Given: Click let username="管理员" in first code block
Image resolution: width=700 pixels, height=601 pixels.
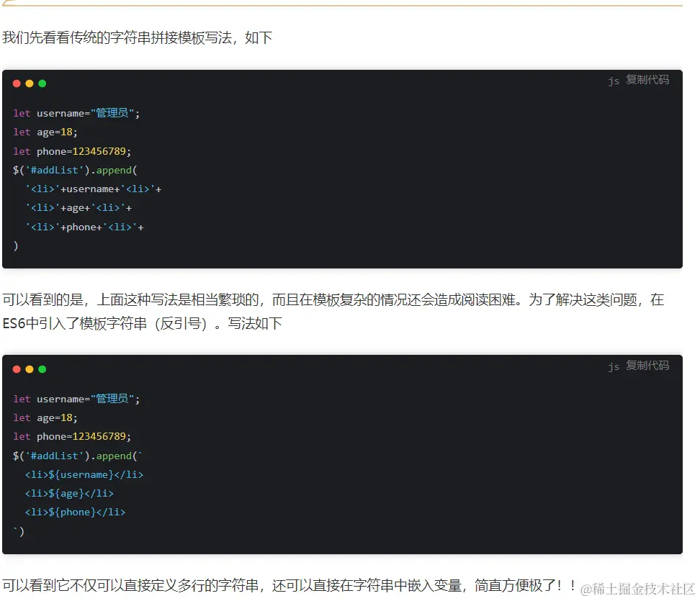Looking at the screenshot, I should coord(76,113).
